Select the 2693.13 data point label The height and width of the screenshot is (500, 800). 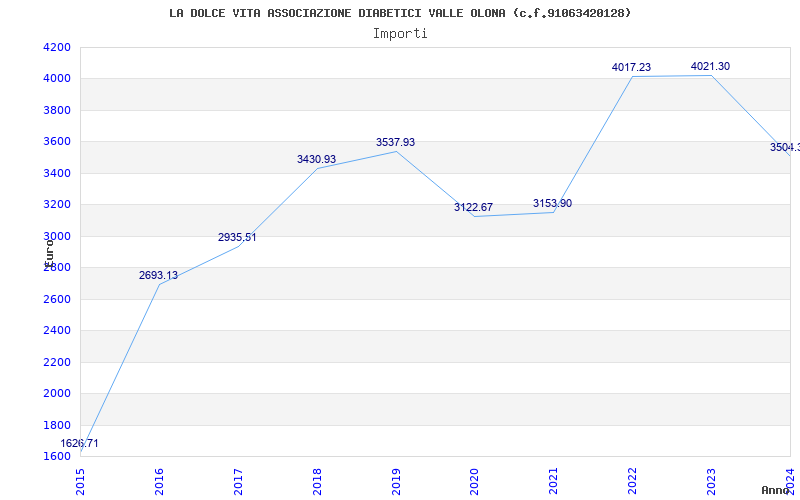coord(158,276)
